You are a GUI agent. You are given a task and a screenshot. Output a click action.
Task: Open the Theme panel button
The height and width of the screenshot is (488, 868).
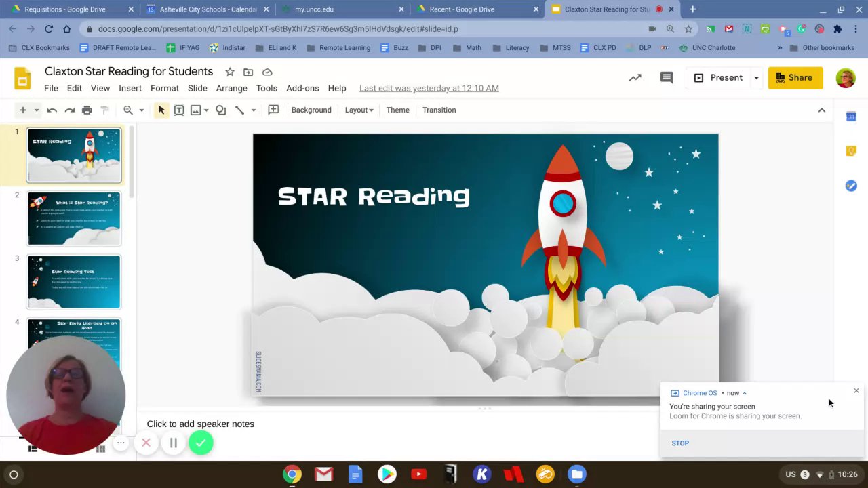point(398,110)
